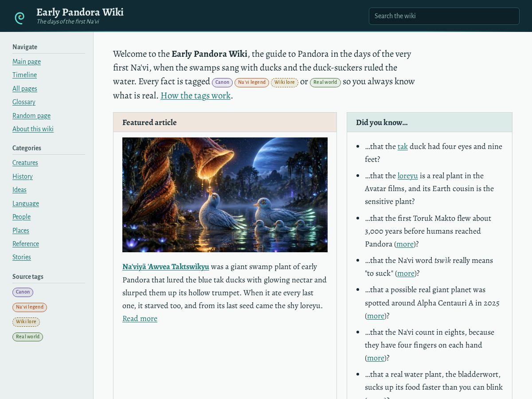Click the Source tags sidebar heading

coord(28,277)
